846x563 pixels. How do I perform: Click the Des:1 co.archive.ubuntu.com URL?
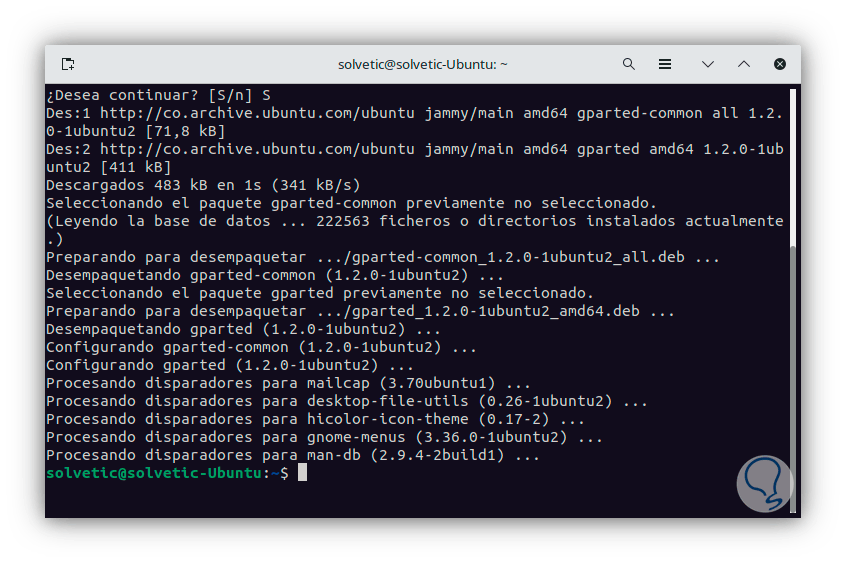[257, 113]
